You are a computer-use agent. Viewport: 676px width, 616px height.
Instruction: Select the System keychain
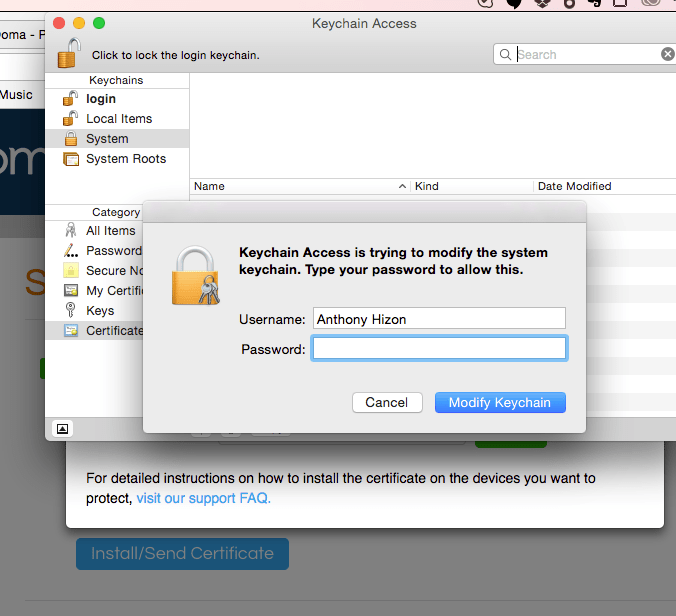117,138
